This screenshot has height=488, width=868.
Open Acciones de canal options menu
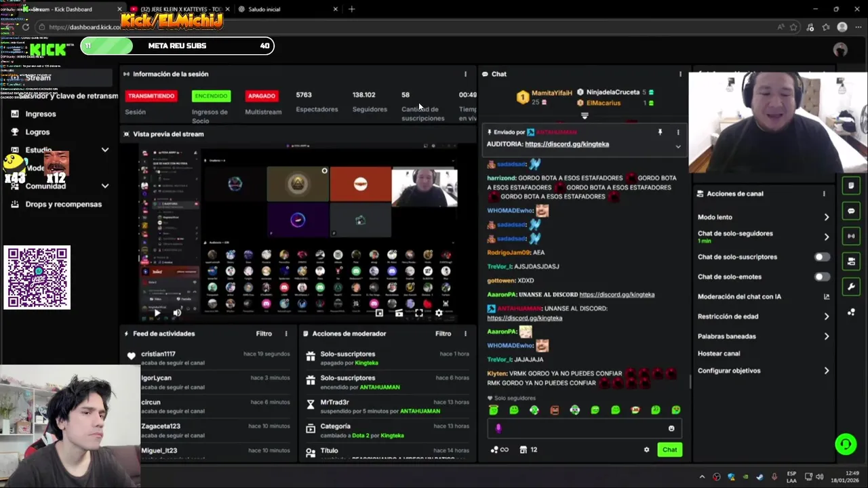tap(824, 194)
